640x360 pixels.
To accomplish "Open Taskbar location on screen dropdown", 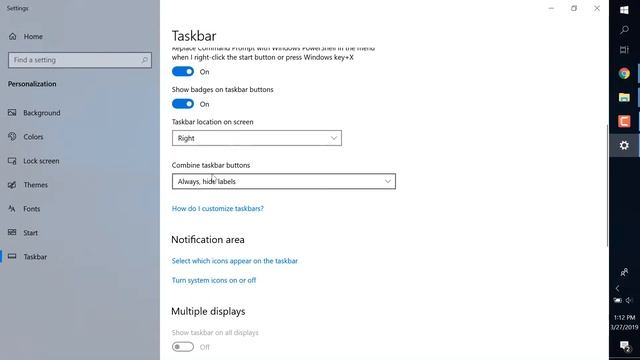I will pos(257,138).
